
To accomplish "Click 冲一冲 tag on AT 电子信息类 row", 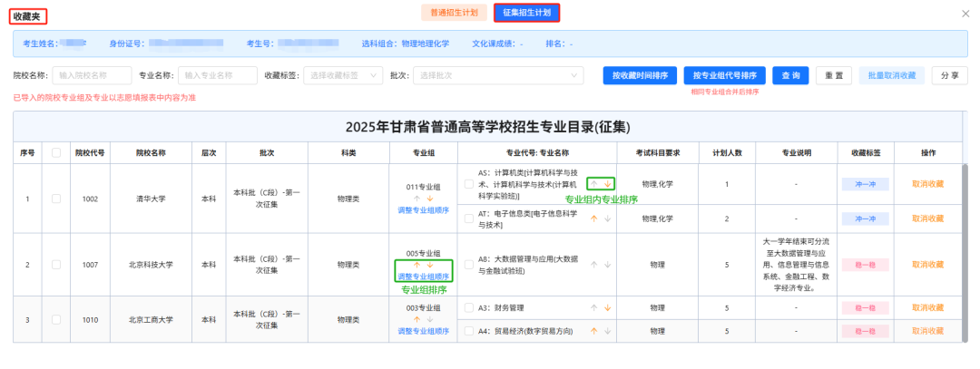I will pyautogui.click(x=865, y=219).
